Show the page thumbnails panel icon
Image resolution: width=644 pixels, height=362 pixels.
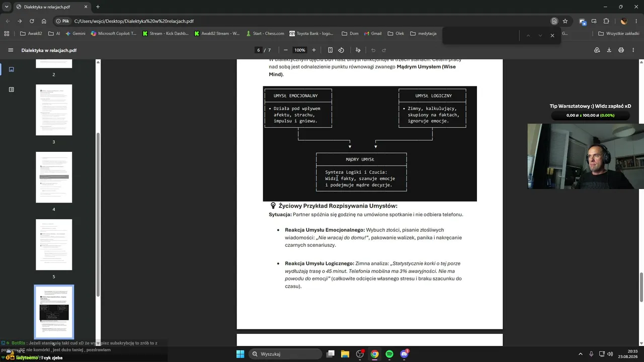coord(11,69)
